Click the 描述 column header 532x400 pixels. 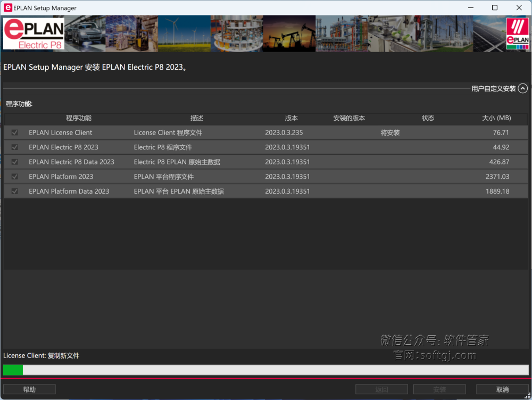coord(197,118)
